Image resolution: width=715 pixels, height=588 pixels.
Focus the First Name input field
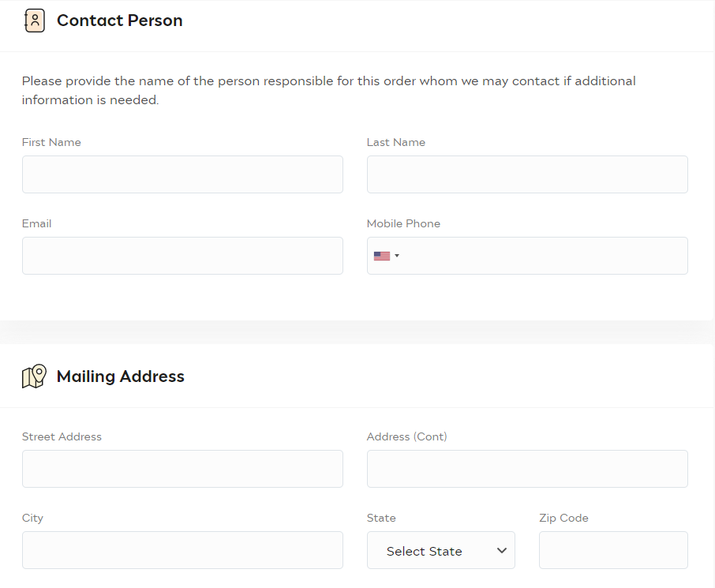tap(182, 174)
